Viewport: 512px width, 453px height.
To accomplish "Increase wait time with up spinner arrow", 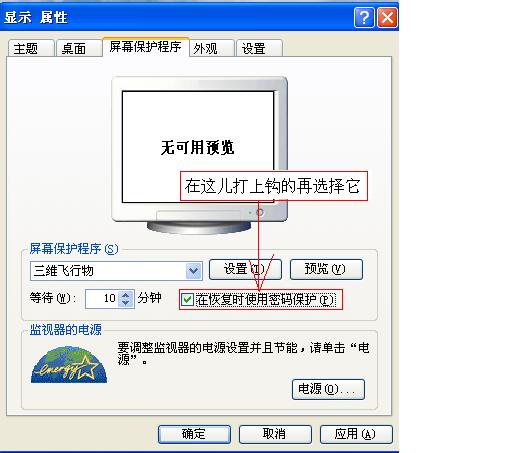I will point(126,295).
